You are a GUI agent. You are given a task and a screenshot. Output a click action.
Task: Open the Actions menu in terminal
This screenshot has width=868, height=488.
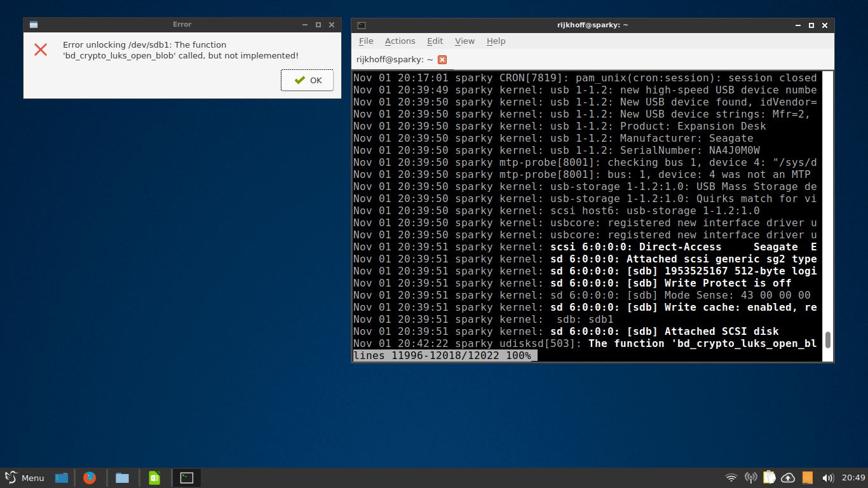coord(400,41)
